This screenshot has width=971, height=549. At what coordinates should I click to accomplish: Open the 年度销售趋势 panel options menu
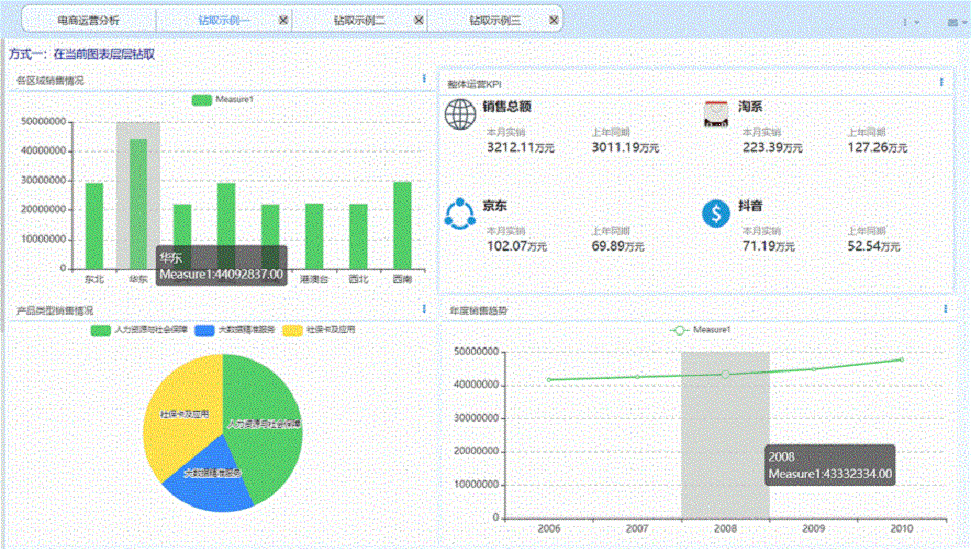pos(945,310)
